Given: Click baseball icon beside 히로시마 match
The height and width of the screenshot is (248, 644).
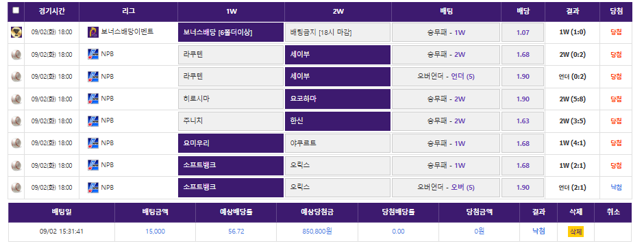Looking at the screenshot, I should (16, 99).
